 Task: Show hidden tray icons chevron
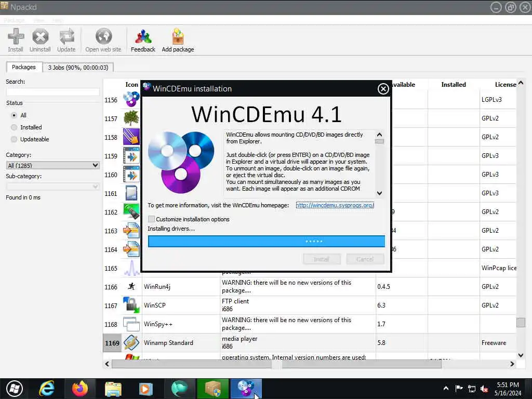click(446, 389)
